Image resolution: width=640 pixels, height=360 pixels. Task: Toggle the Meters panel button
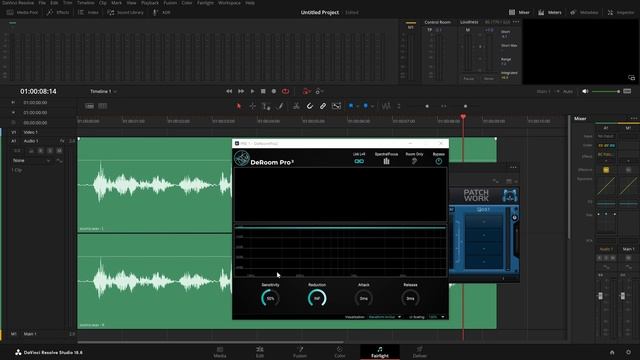pos(549,13)
